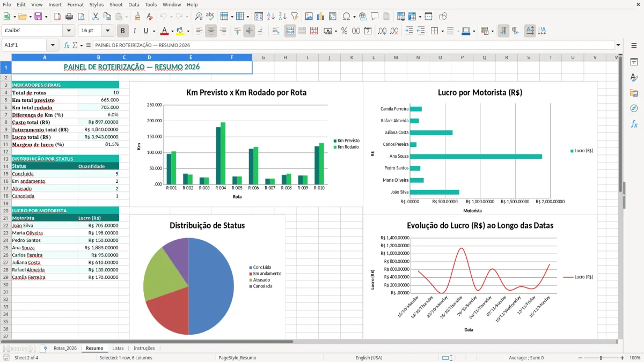644x362 pixels.
Task: Click Insert Hyperlink icon
Action: pyautogui.click(x=363, y=17)
